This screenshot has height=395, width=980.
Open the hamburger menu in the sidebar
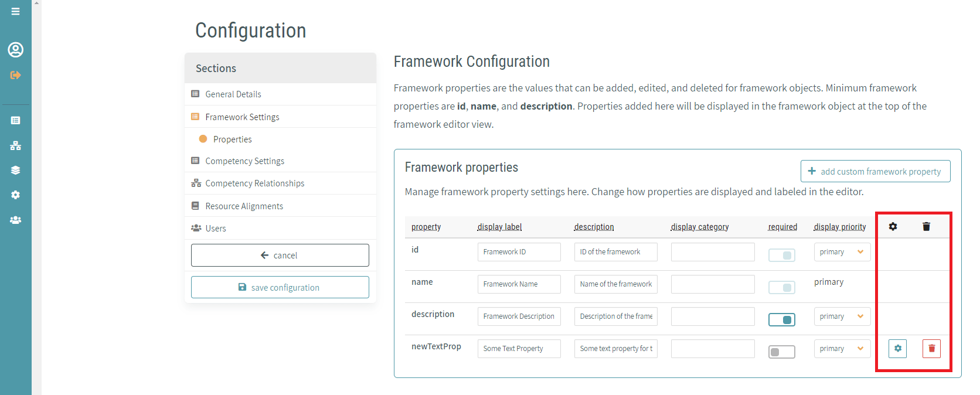click(16, 11)
